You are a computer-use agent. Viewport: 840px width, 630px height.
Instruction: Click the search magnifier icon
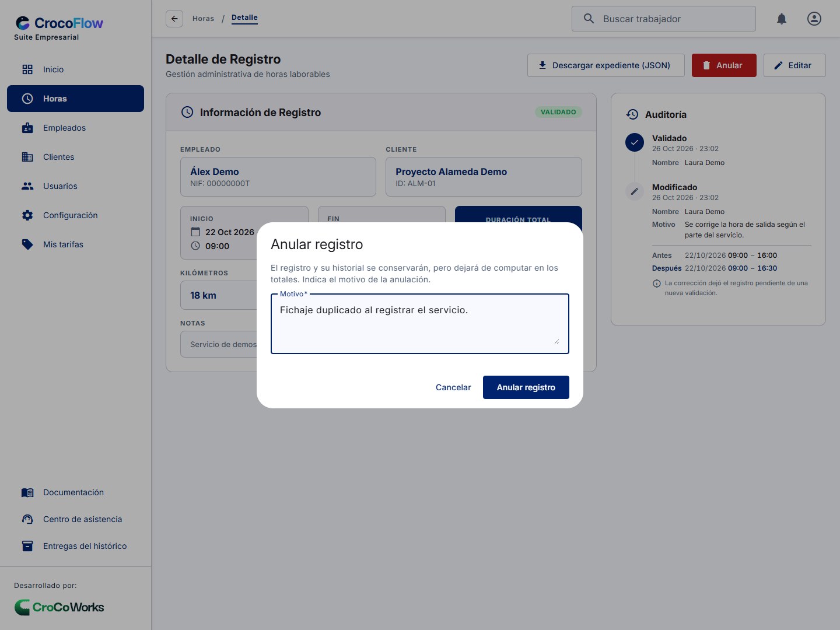coord(589,19)
